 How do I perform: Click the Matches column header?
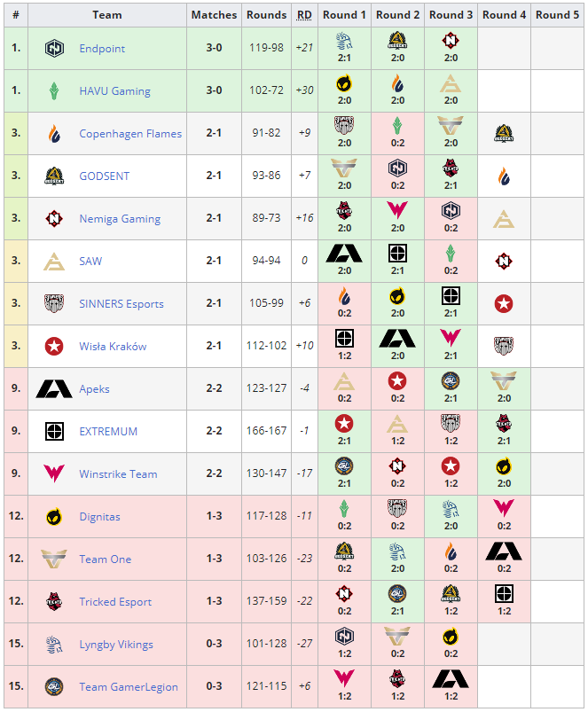[215, 15]
